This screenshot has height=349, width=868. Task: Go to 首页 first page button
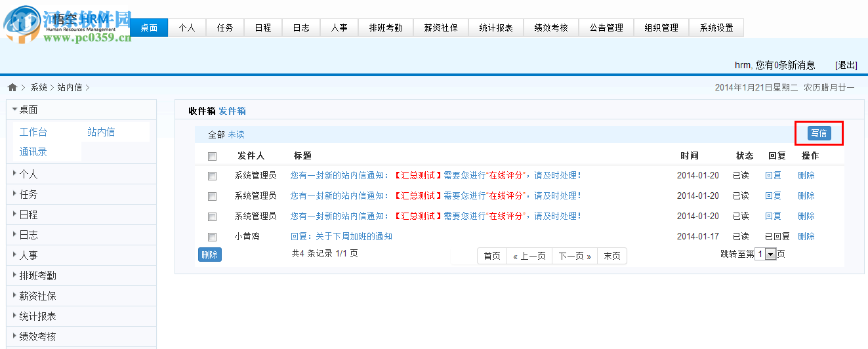(x=492, y=256)
